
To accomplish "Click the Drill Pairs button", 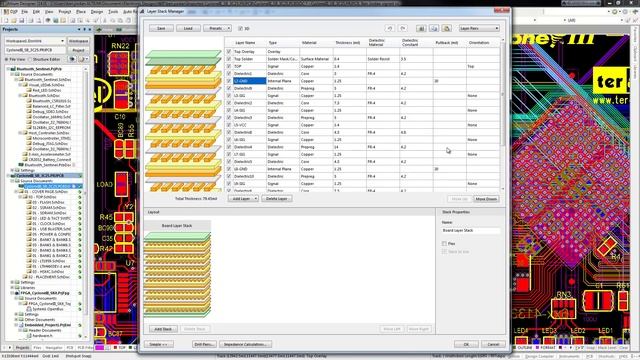I will (204, 344).
